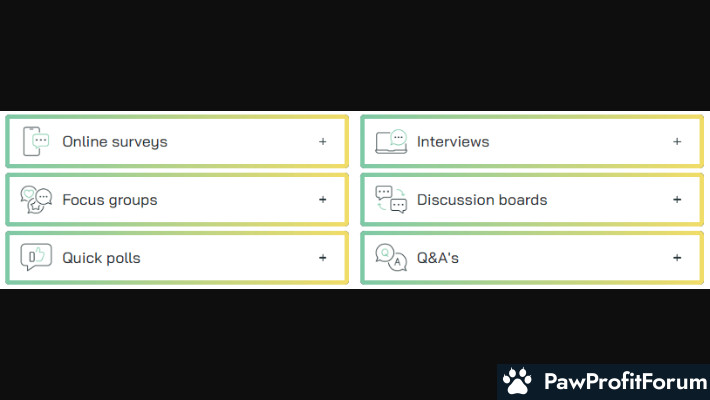The width and height of the screenshot is (710, 400).
Task: Expand Online surveys with its plus sign
Action: (322, 141)
